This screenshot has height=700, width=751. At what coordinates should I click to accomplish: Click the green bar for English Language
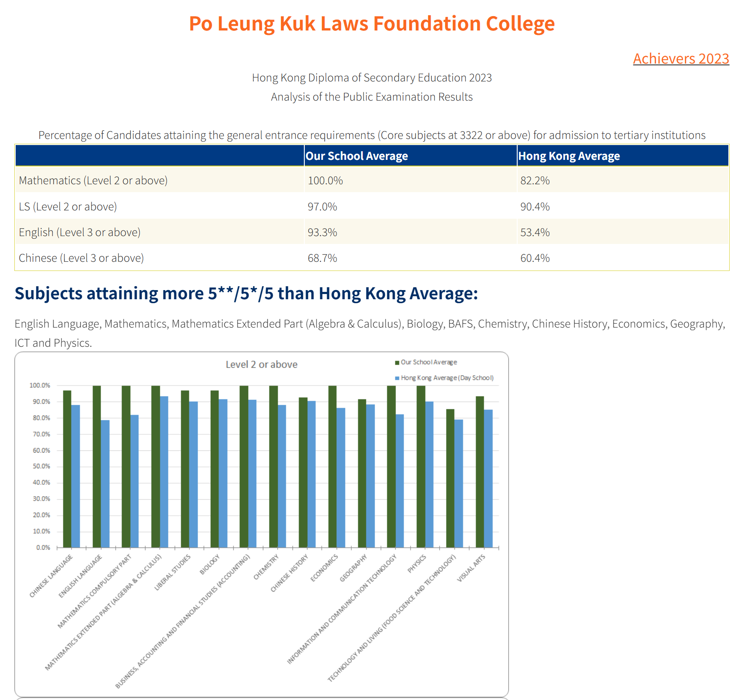(97, 466)
